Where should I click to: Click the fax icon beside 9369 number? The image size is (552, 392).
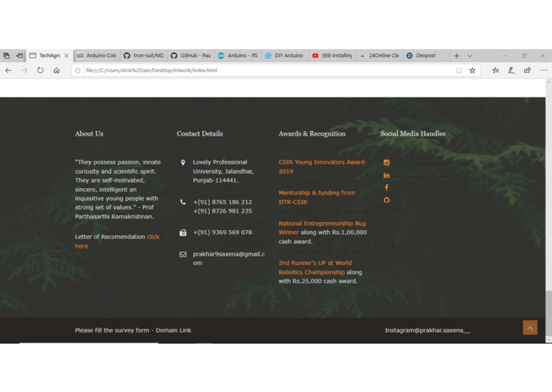[183, 233]
